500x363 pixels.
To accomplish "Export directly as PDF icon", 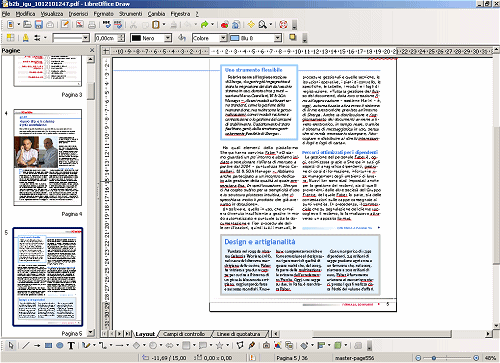I will pyautogui.click(x=80, y=24).
